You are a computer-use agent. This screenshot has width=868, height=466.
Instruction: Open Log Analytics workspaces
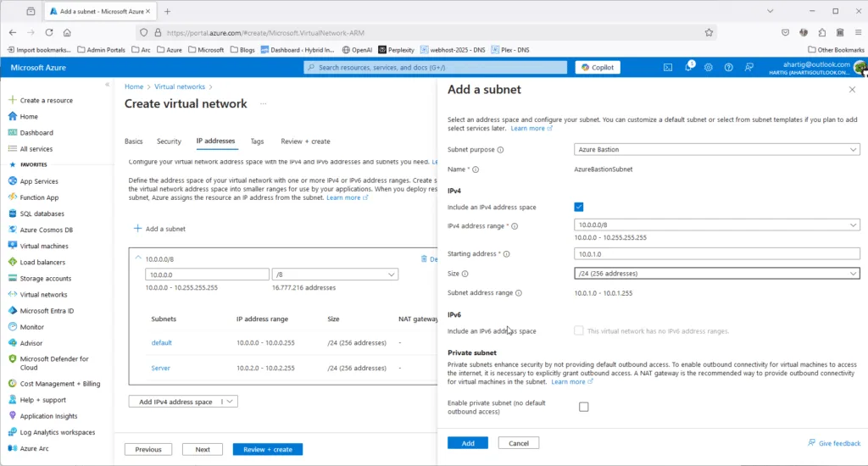click(52, 432)
